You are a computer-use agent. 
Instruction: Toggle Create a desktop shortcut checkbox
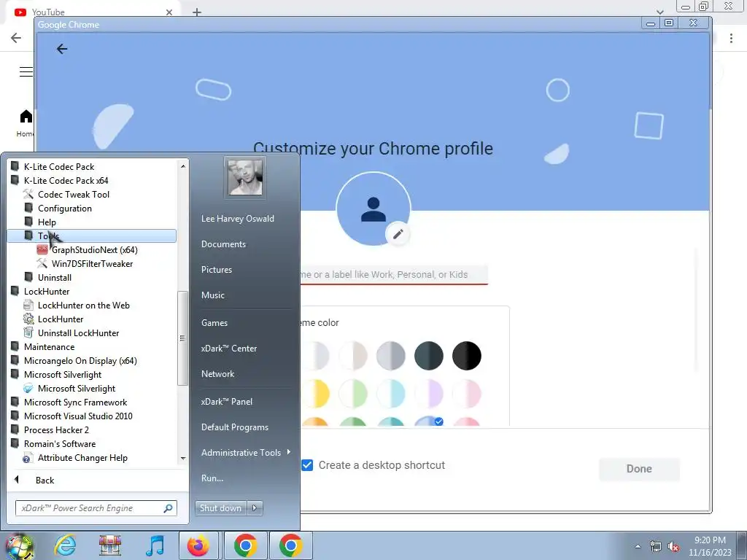point(307,465)
